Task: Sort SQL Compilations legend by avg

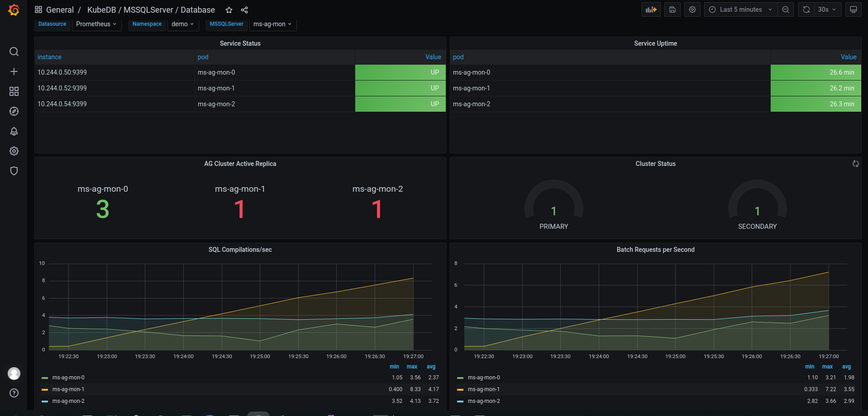Action: (x=431, y=367)
